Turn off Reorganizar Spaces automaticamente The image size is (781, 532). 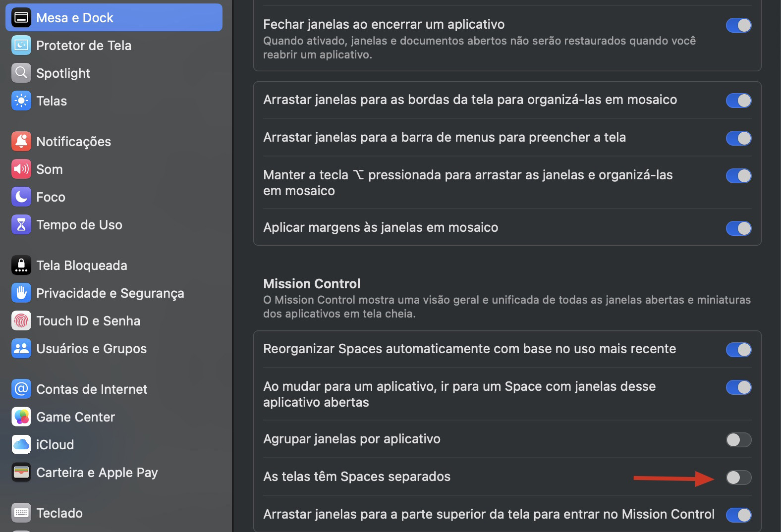point(738,349)
